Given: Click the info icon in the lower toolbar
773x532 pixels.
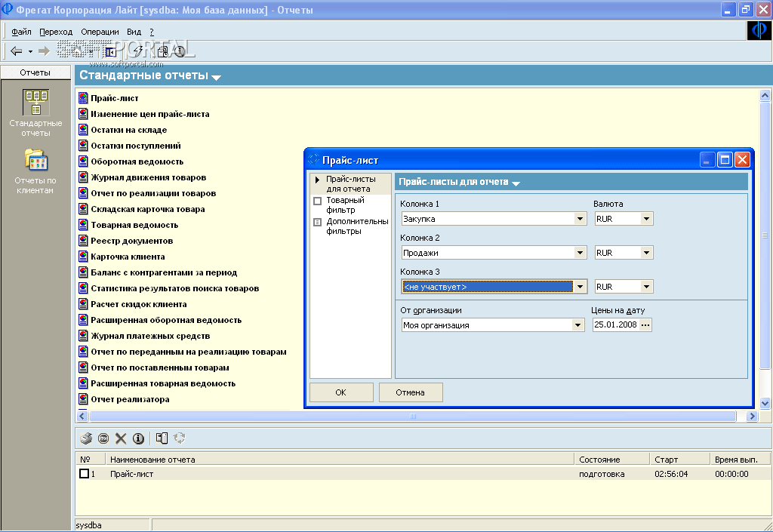Looking at the screenshot, I should [x=138, y=438].
